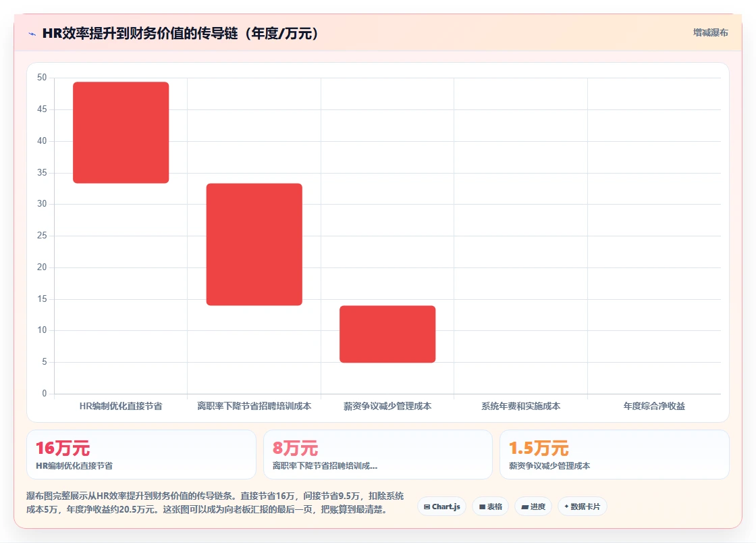
Task: Click the y-axis value 35
Action: 42,173
